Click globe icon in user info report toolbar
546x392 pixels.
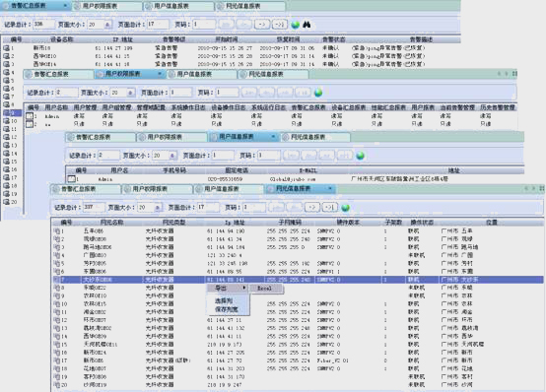pos(361,156)
